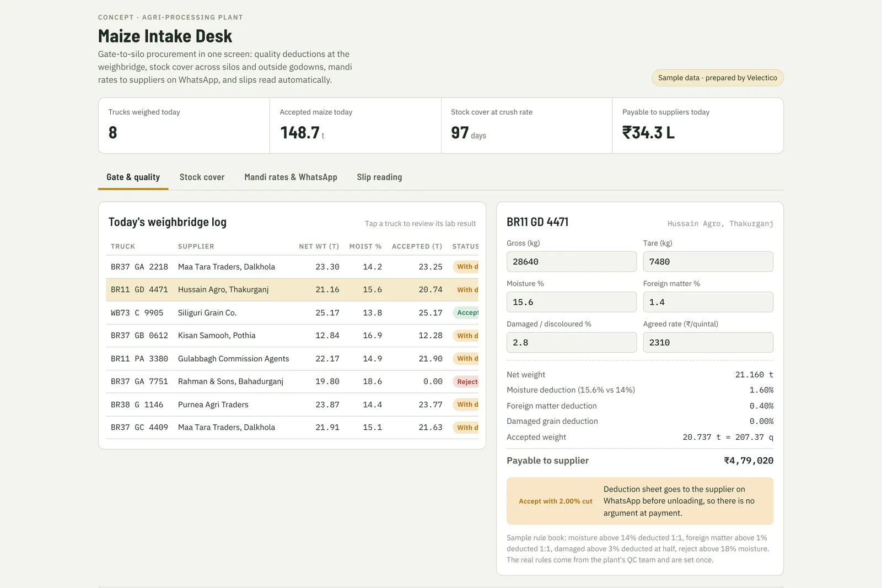Select truck BR37 GA 2218 row
The width and height of the screenshot is (882, 588).
292,267
